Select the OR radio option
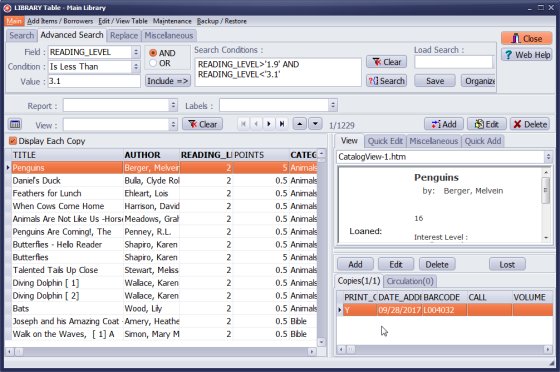560x372 pixels. click(153, 63)
